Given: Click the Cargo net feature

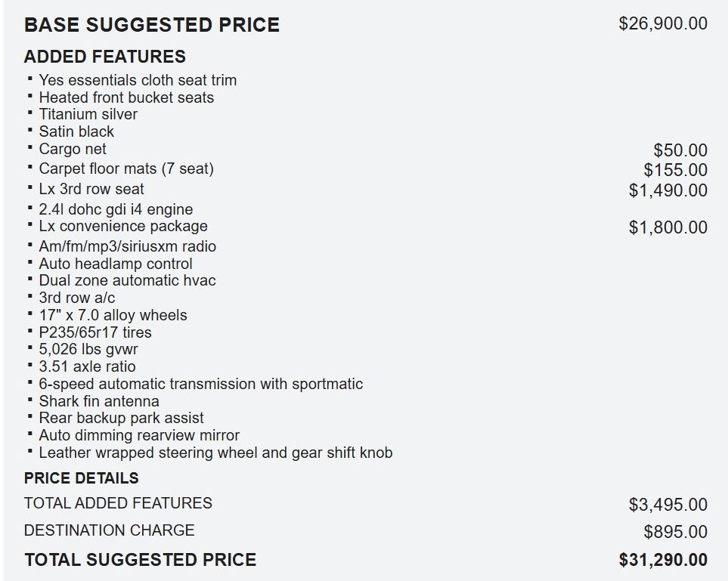Looking at the screenshot, I should click(x=73, y=149).
